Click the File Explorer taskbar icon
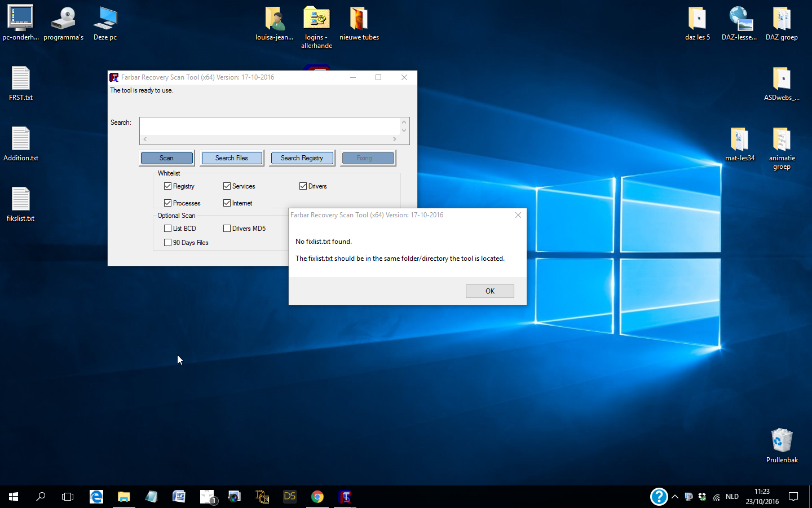The image size is (812, 508). tap(123, 497)
